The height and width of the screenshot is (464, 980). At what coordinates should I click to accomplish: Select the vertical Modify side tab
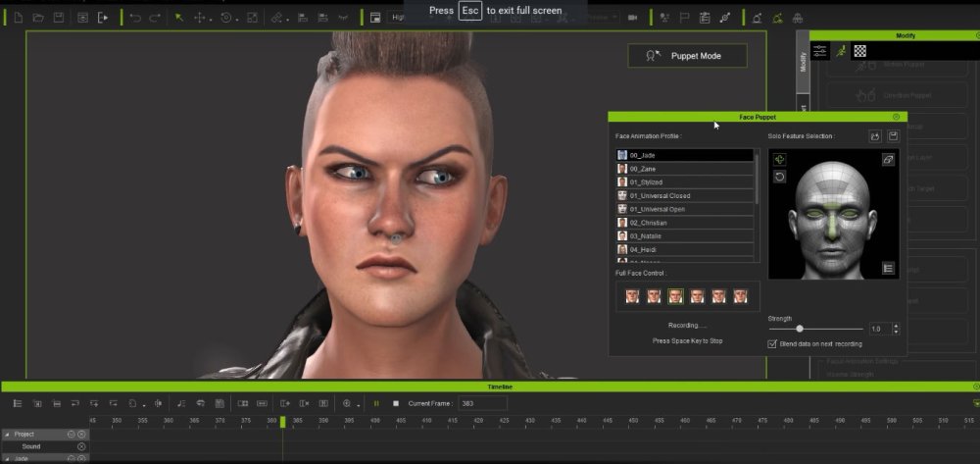pos(804,61)
